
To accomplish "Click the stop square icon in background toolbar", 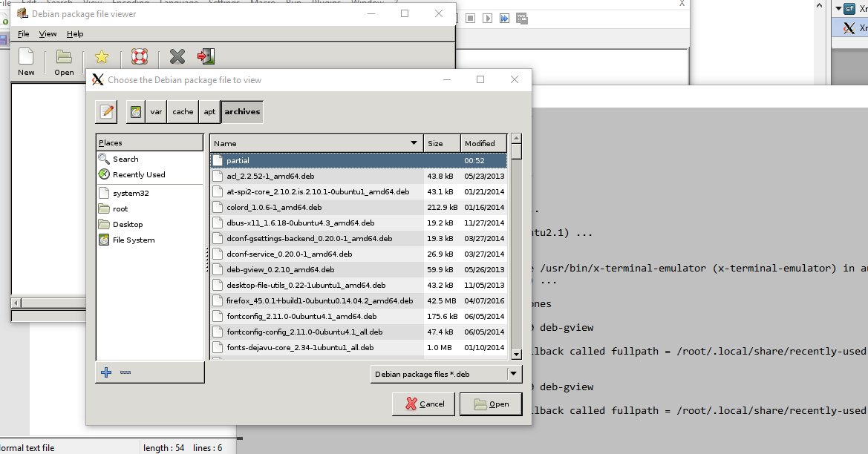I will [x=470, y=19].
